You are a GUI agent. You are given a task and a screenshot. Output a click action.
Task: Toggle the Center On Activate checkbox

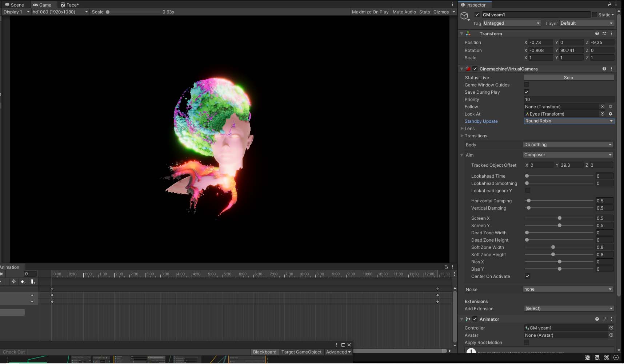click(x=527, y=276)
